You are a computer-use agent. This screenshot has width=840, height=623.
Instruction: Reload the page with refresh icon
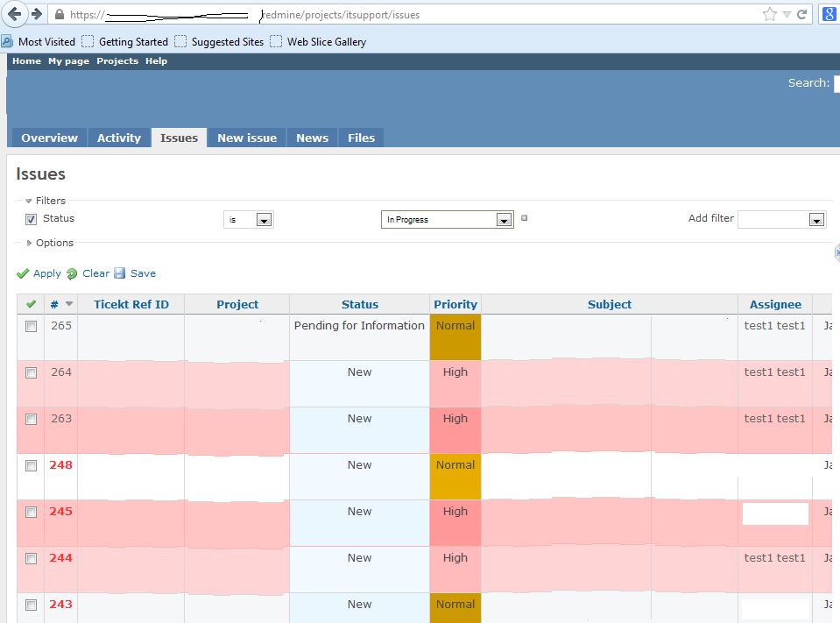pyautogui.click(x=802, y=15)
